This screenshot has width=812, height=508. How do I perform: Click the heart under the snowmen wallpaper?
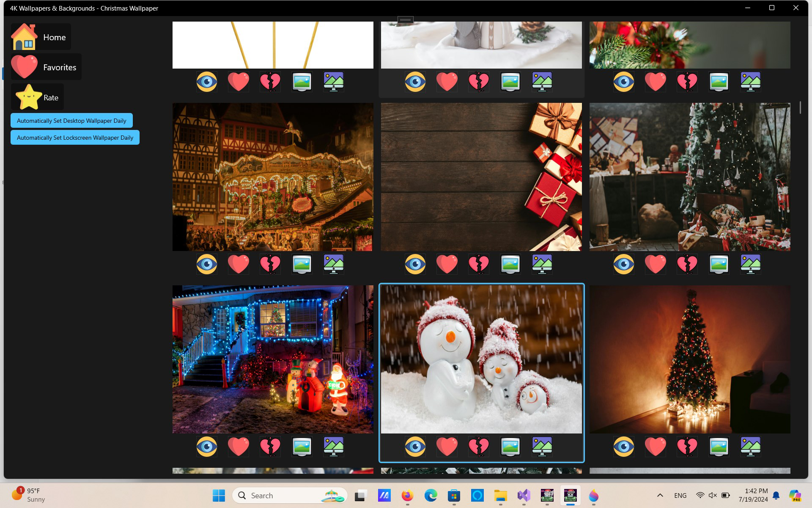tap(447, 447)
